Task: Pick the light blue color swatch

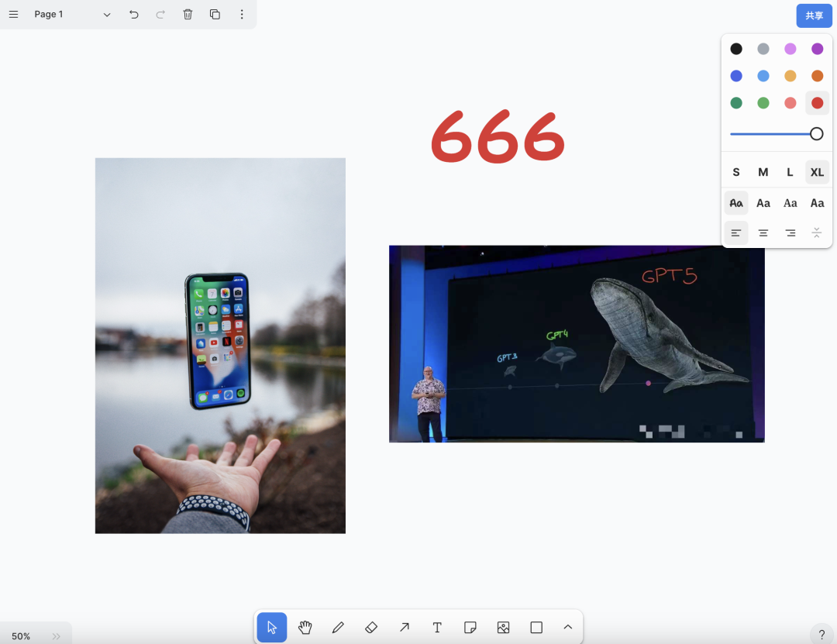Action: pos(763,76)
